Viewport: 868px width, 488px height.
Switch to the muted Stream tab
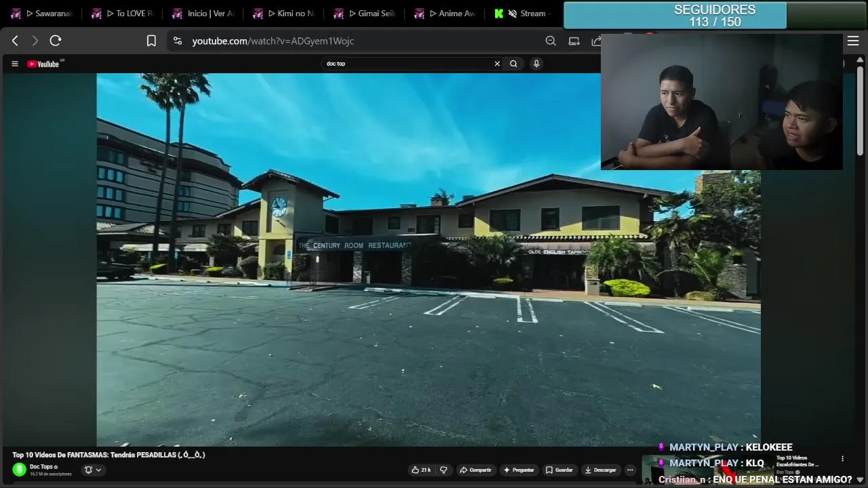point(524,14)
